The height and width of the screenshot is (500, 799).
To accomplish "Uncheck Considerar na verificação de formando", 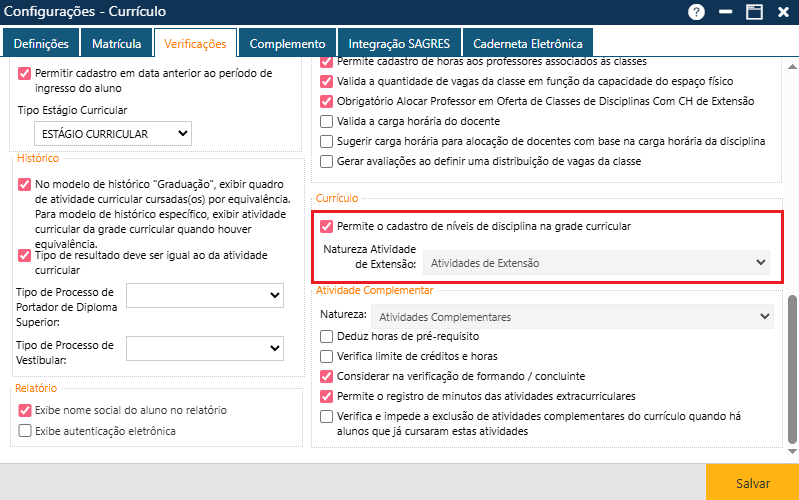I will [x=326, y=377].
